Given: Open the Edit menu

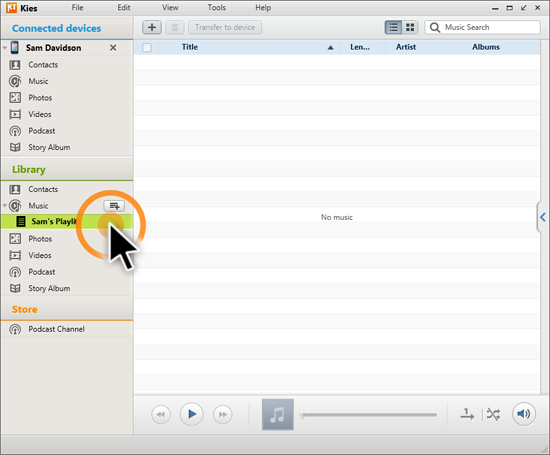Looking at the screenshot, I should click(x=124, y=7).
